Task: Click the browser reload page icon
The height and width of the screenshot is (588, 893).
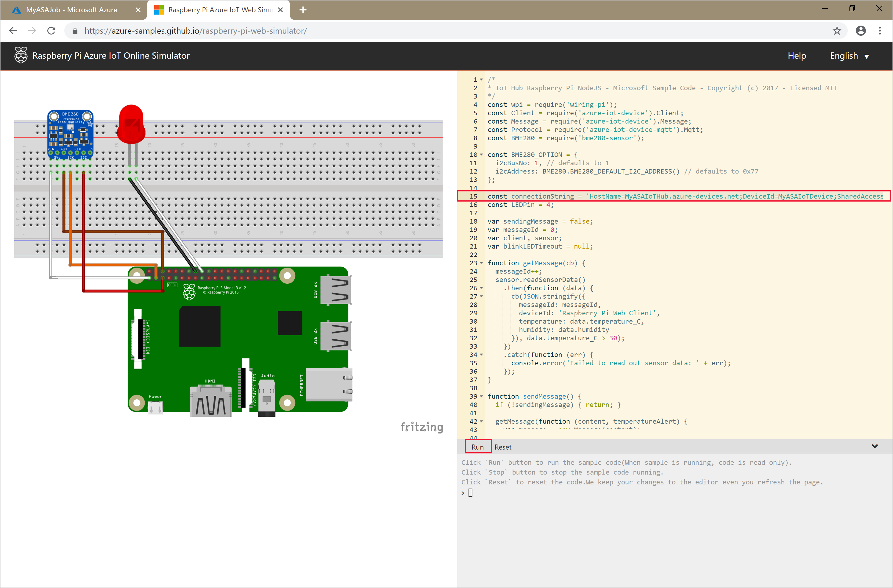Action: [x=52, y=31]
